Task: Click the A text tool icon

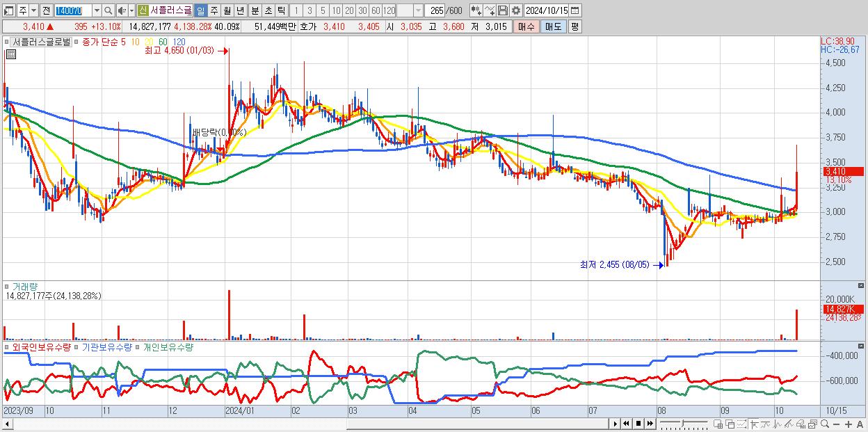Action: 860,424
